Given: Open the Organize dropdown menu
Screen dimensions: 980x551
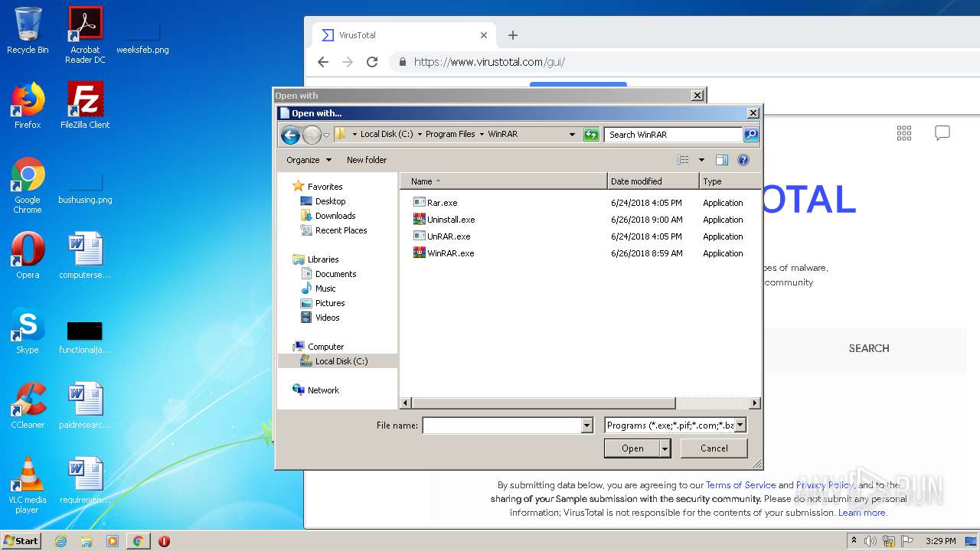Looking at the screenshot, I should point(309,160).
